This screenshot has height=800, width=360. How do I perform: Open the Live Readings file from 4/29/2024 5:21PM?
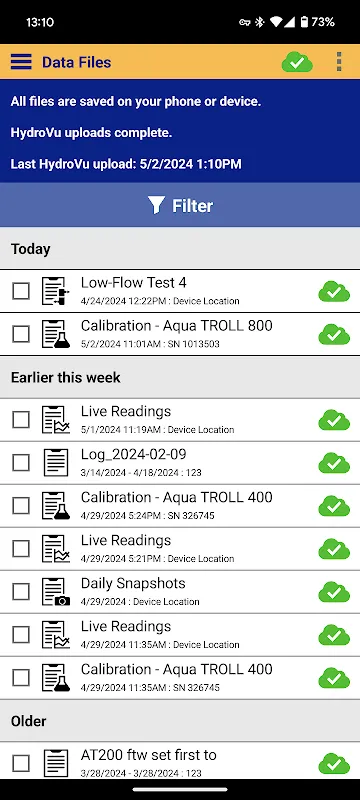pos(180,548)
